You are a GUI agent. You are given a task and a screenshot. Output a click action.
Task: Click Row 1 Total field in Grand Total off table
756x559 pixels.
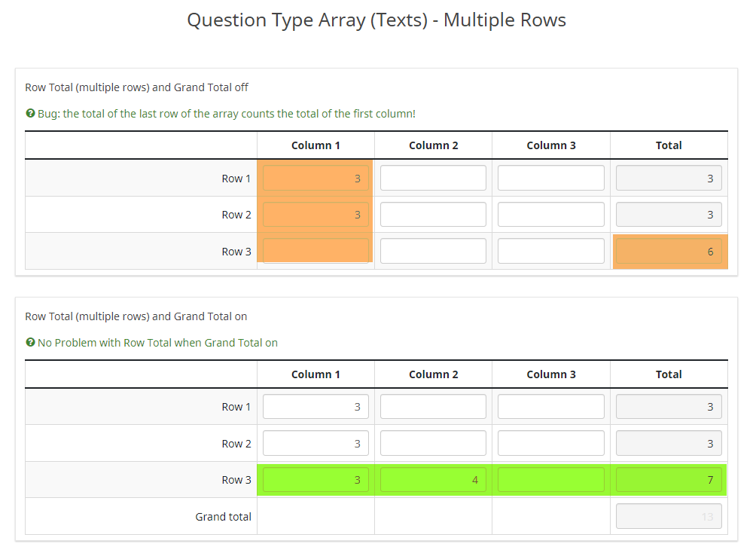pos(669,179)
